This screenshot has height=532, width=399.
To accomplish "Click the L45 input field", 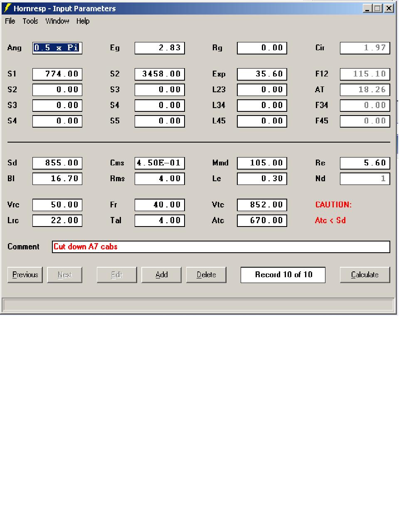I will pyautogui.click(x=262, y=121).
